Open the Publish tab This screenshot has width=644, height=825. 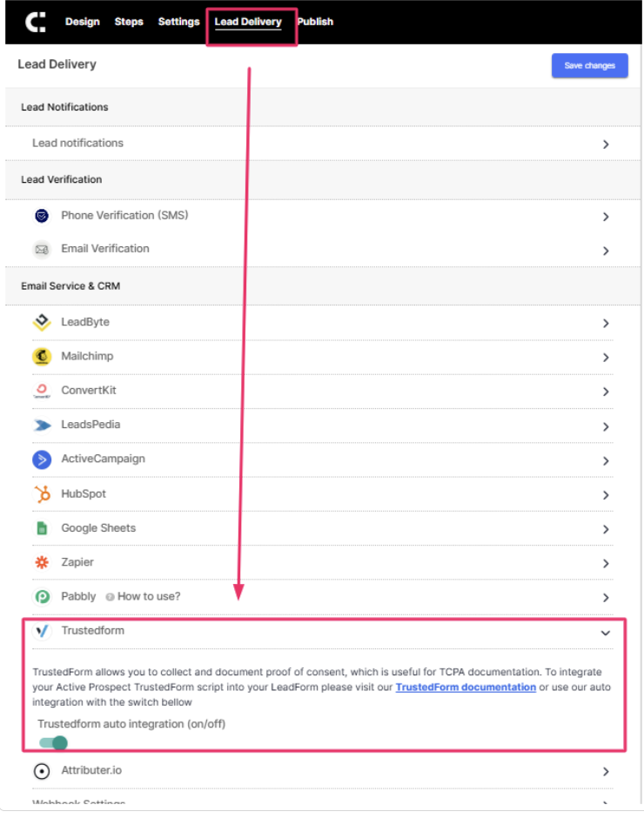pyautogui.click(x=315, y=22)
